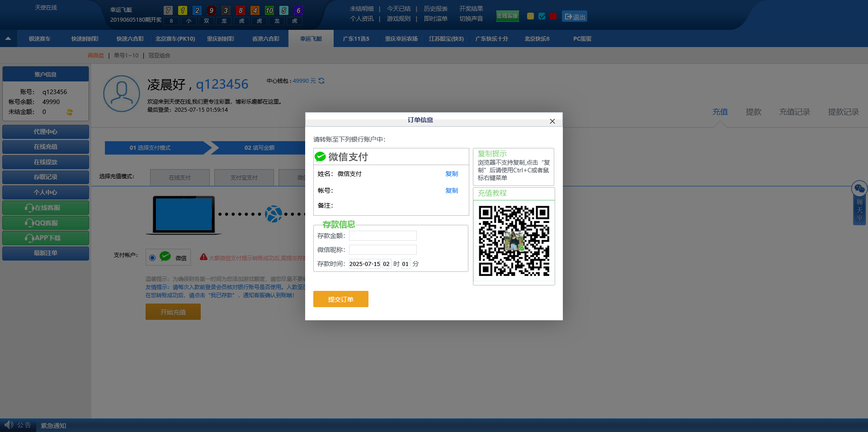Click the green WeChat Pay logo icon
This screenshot has width=868, height=432.
coord(320,157)
